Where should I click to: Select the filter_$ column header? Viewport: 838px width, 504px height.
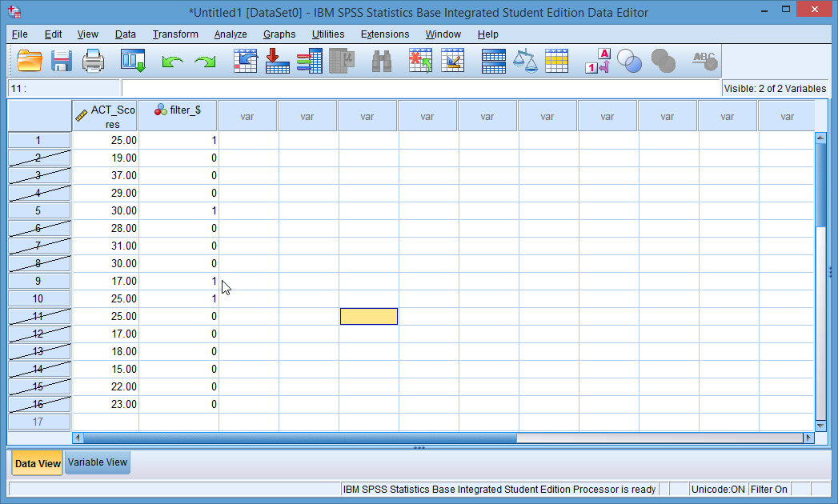pos(178,116)
